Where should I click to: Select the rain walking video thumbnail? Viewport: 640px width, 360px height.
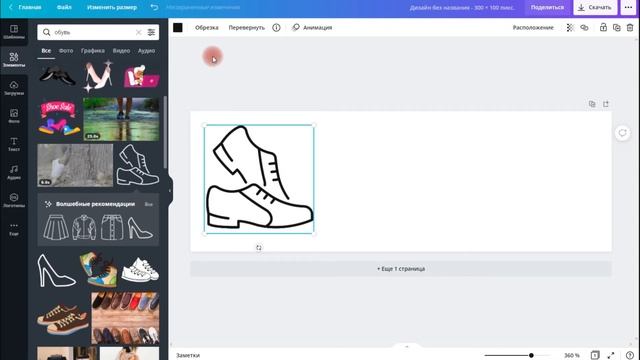[121, 119]
